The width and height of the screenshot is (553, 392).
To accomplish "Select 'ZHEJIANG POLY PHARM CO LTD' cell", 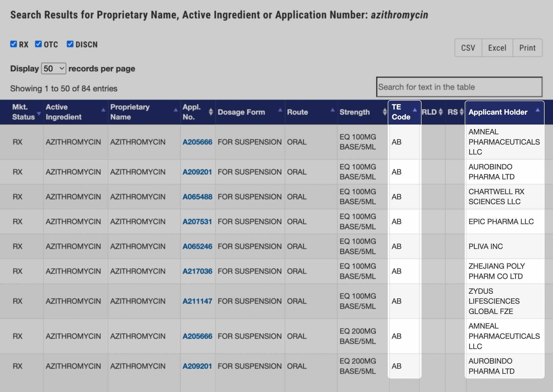I will 505,271.
